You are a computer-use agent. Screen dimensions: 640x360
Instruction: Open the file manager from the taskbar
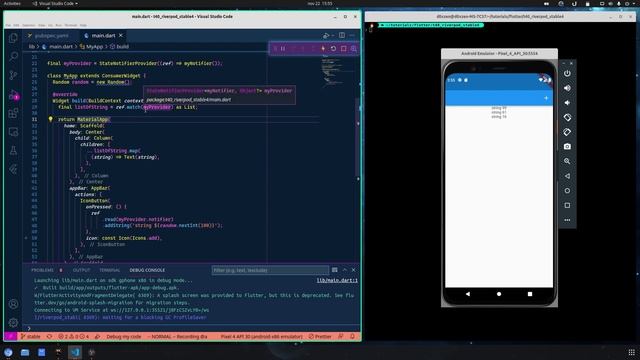point(25,352)
